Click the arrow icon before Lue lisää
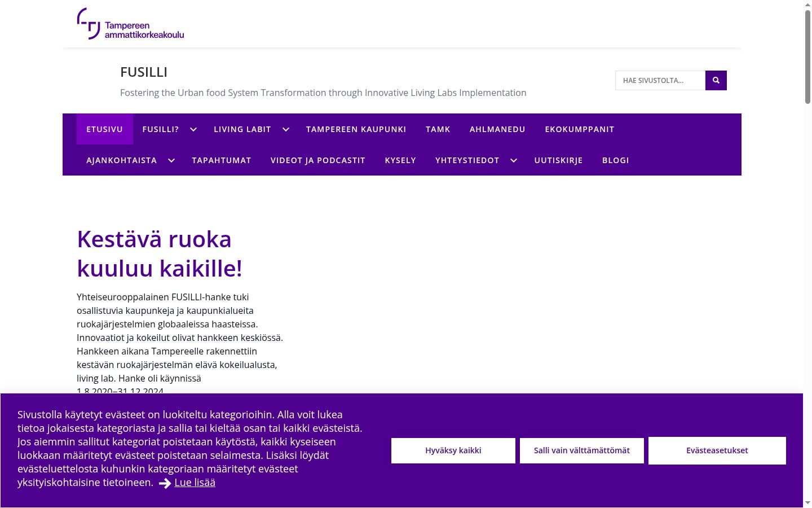 tap(165, 483)
